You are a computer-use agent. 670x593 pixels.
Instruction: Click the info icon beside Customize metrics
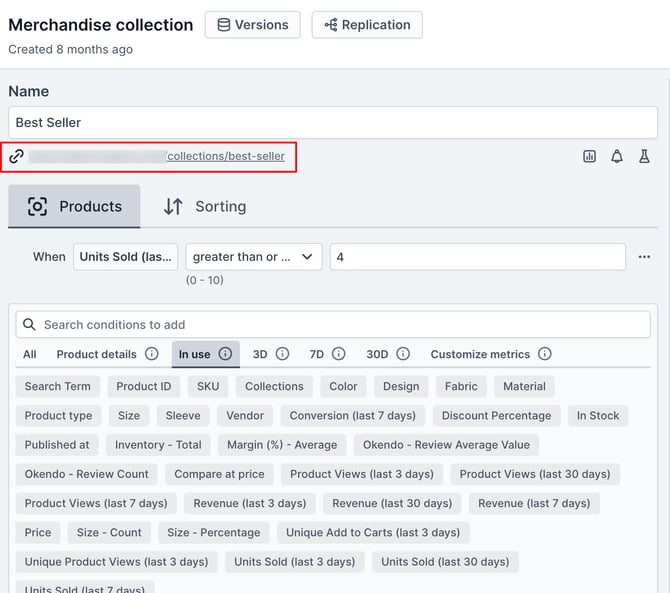pyautogui.click(x=545, y=354)
